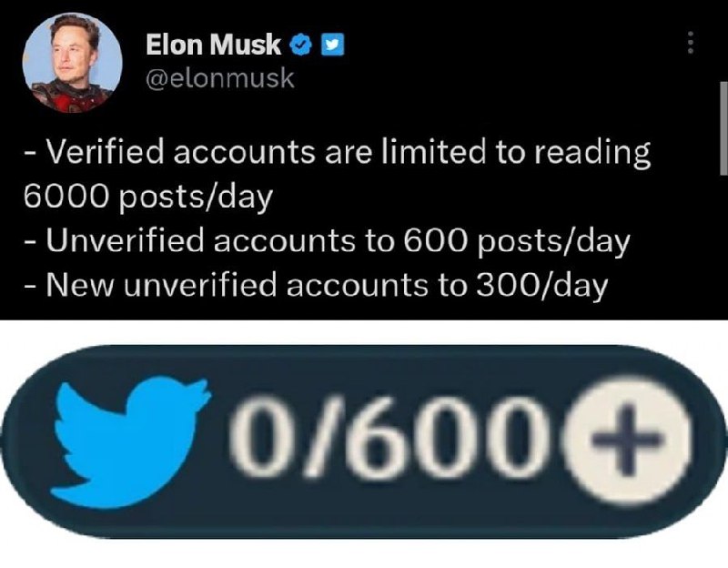The height and width of the screenshot is (568, 728).
Task: Click the word "reading" in the tweet
Action: click(x=599, y=153)
